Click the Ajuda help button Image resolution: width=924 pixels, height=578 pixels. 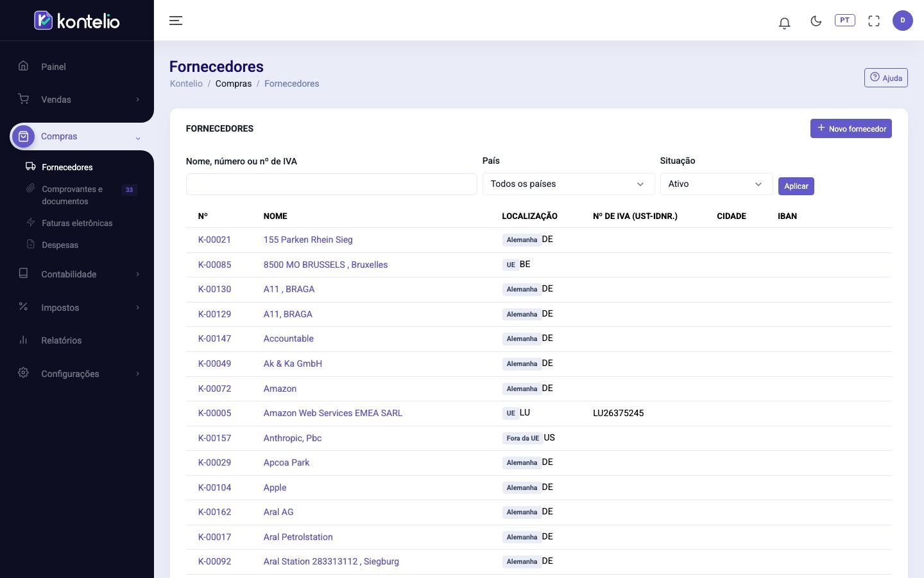(886, 78)
